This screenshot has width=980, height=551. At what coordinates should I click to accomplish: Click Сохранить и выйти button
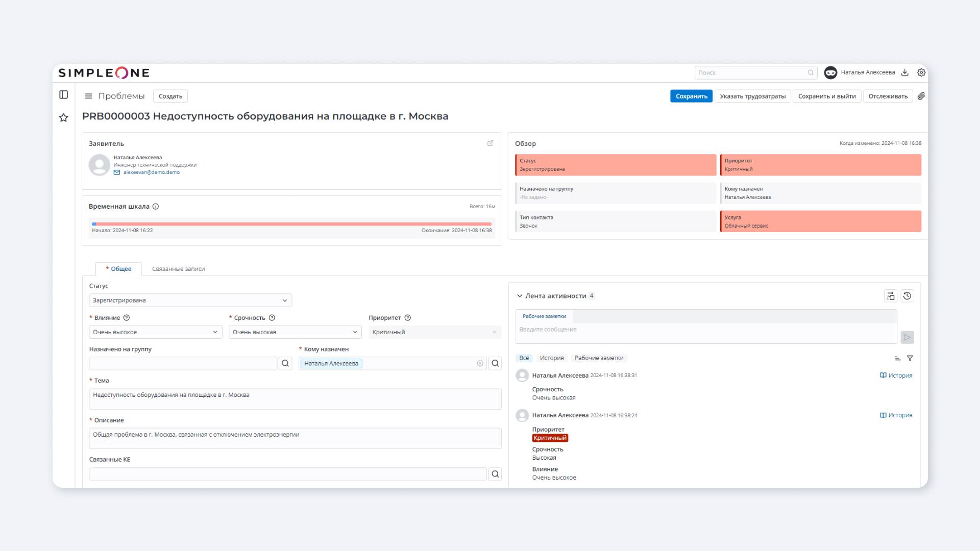[826, 95]
